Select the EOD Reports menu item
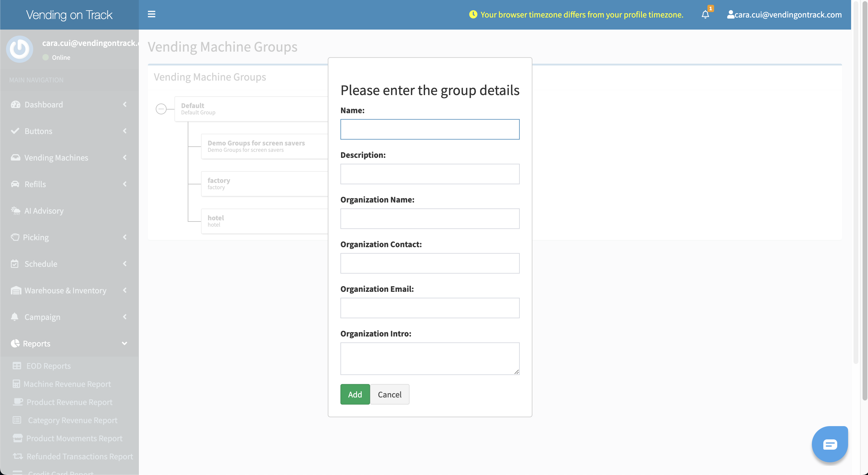Viewport: 868px width, 475px height. [x=49, y=366]
